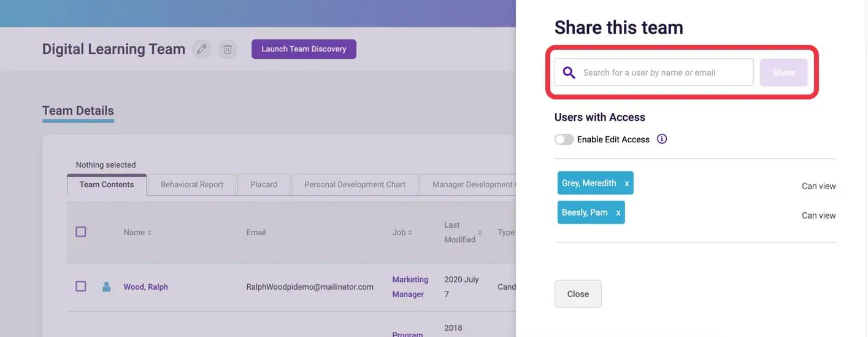Sort table by Name column arrows
This screenshot has width=868, height=337.
(x=150, y=233)
